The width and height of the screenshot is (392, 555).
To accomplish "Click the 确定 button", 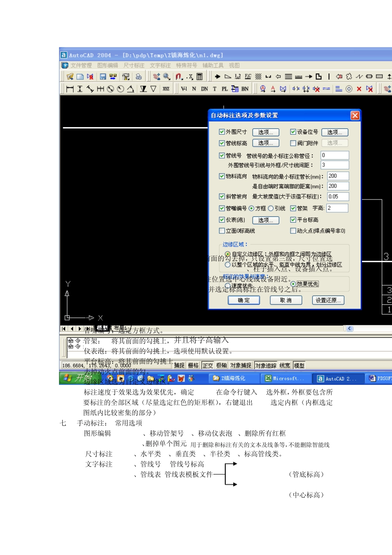I will (244, 300).
